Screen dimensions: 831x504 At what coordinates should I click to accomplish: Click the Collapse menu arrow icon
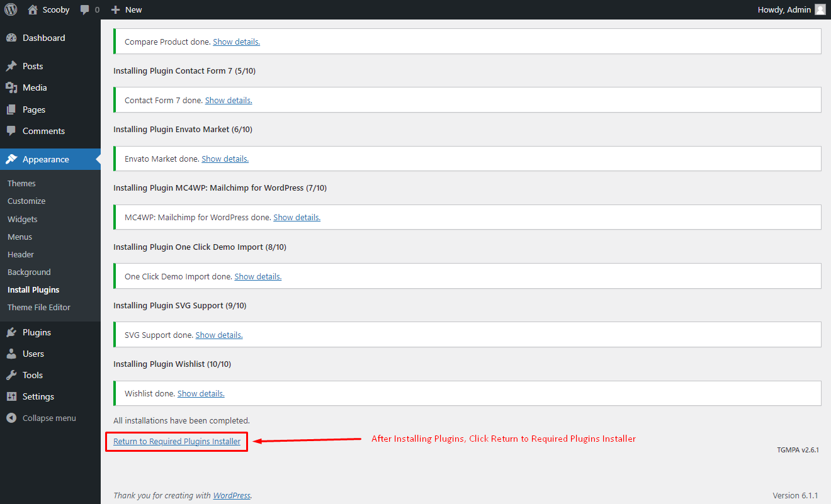point(11,418)
